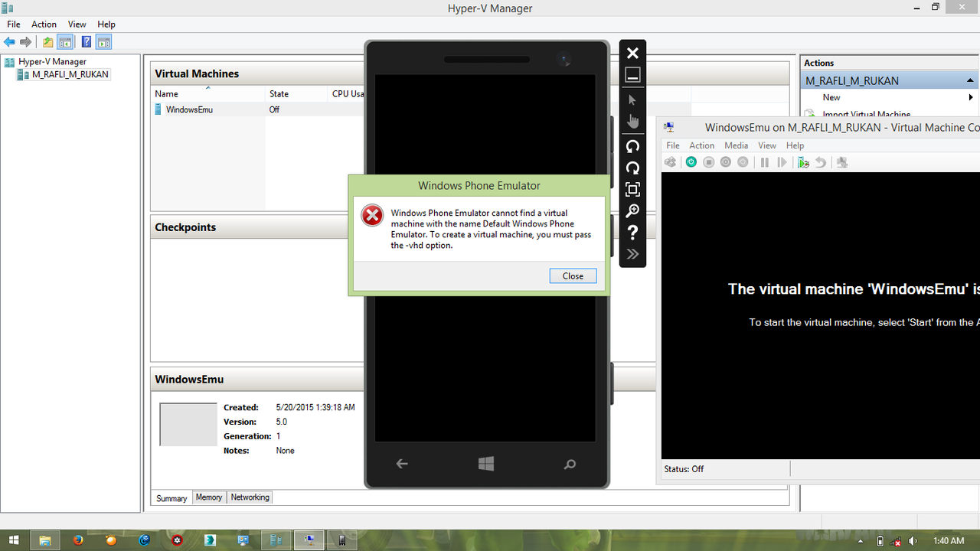Sort by State column header
980x551 pixels.
(x=296, y=93)
